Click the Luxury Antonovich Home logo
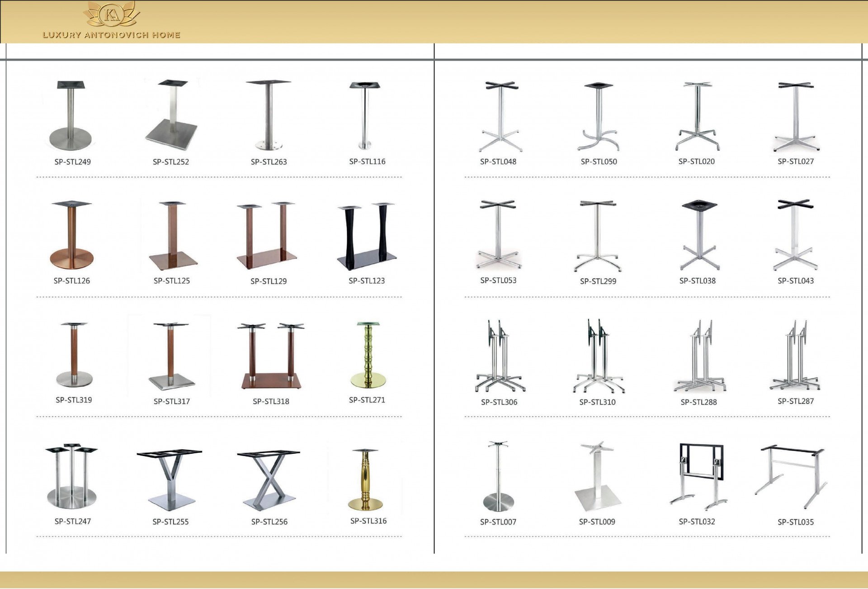Screen dimensions: 868x589 (x=112, y=21)
